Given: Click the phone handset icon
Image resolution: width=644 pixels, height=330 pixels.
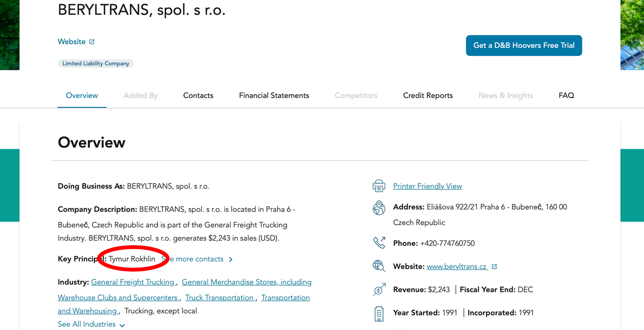Looking at the screenshot, I should (379, 243).
